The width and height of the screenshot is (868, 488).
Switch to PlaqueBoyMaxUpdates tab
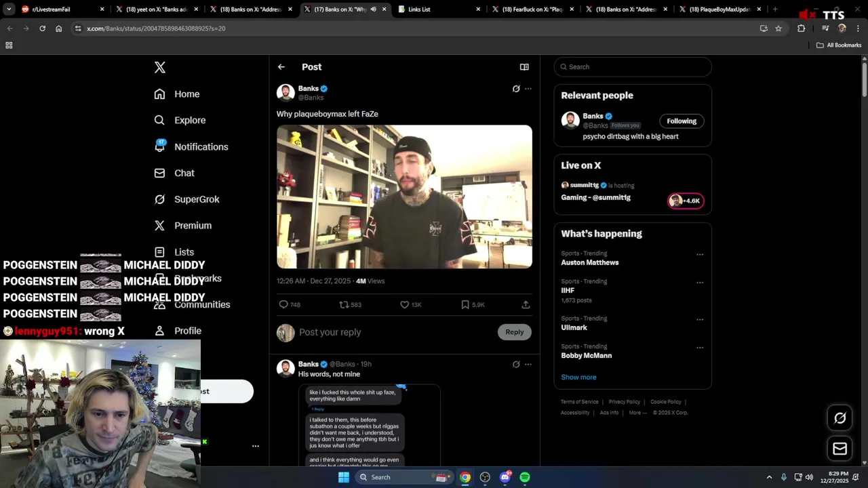pos(721,9)
